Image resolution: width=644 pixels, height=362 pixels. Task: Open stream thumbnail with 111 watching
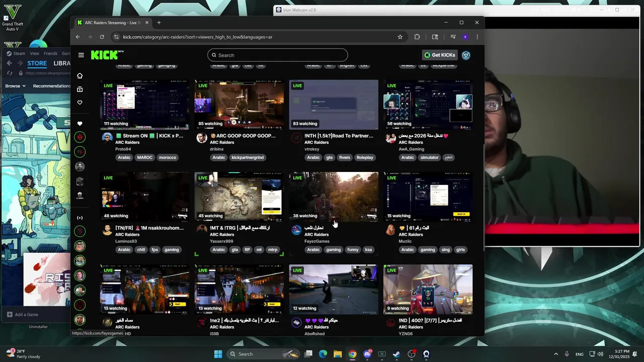tap(144, 105)
